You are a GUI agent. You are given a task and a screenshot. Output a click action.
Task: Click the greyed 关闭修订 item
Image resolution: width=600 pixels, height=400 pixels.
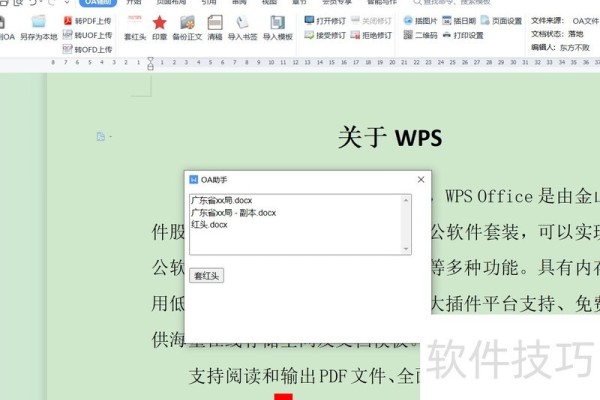[372, 21]
